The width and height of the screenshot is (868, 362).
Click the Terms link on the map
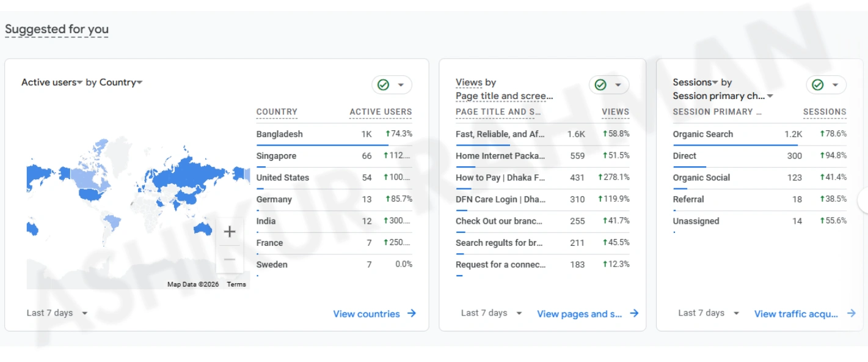point(236,284)
